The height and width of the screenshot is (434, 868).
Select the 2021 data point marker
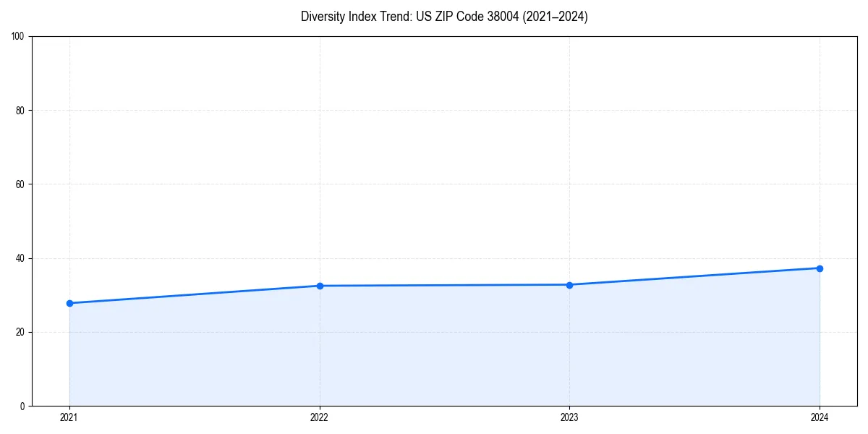click(69, 303)
